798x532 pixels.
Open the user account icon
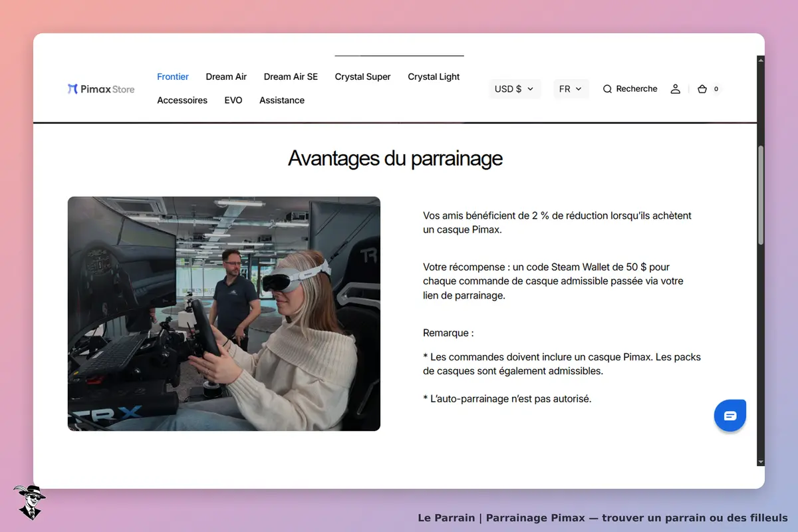(x=676, y=89)
